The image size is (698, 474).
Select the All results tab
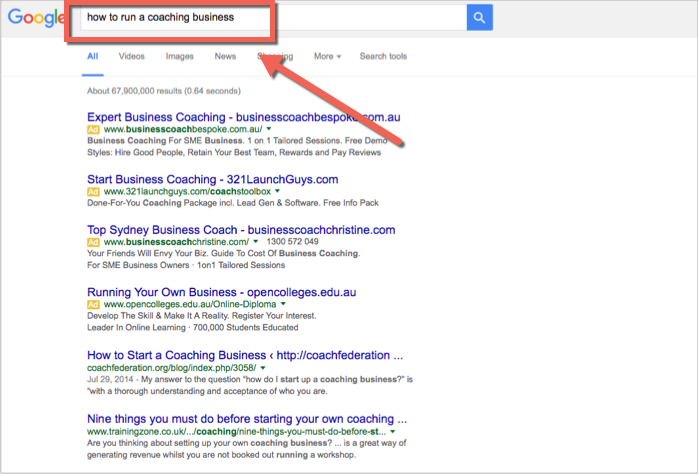tap(93, 57)
